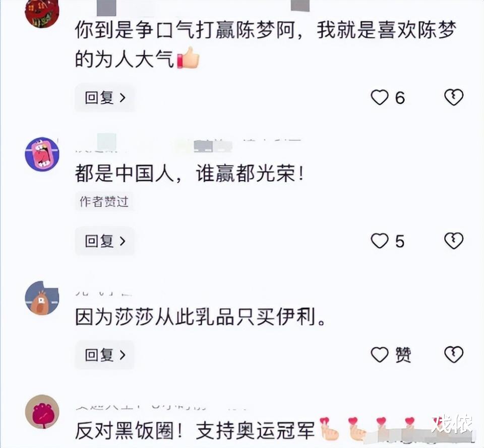484x448 pixels.
Task: Tap the like count 5
Action: click(400, 241)
